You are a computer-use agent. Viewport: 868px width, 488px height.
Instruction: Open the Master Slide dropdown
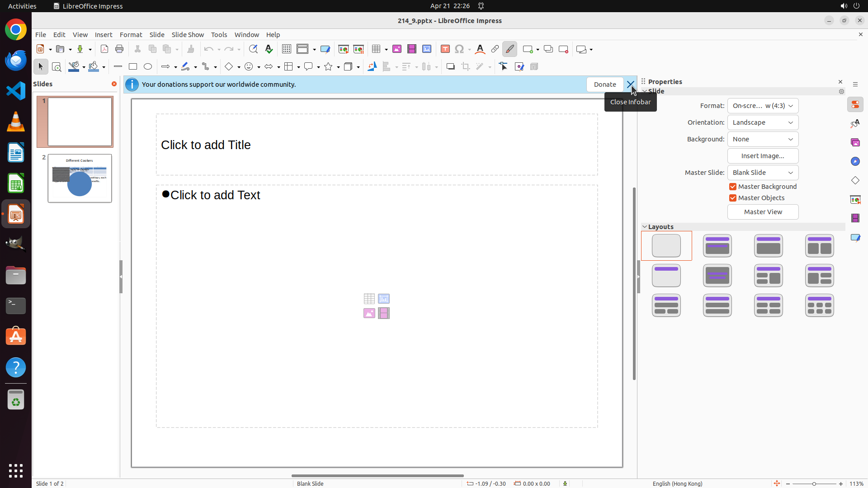[x=763, y=173]
